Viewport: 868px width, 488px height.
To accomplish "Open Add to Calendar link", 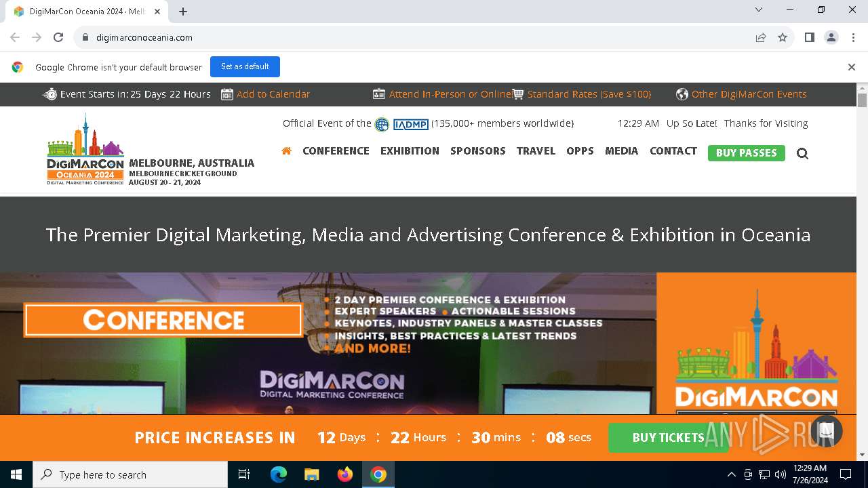I will click(x=273, y=94).
